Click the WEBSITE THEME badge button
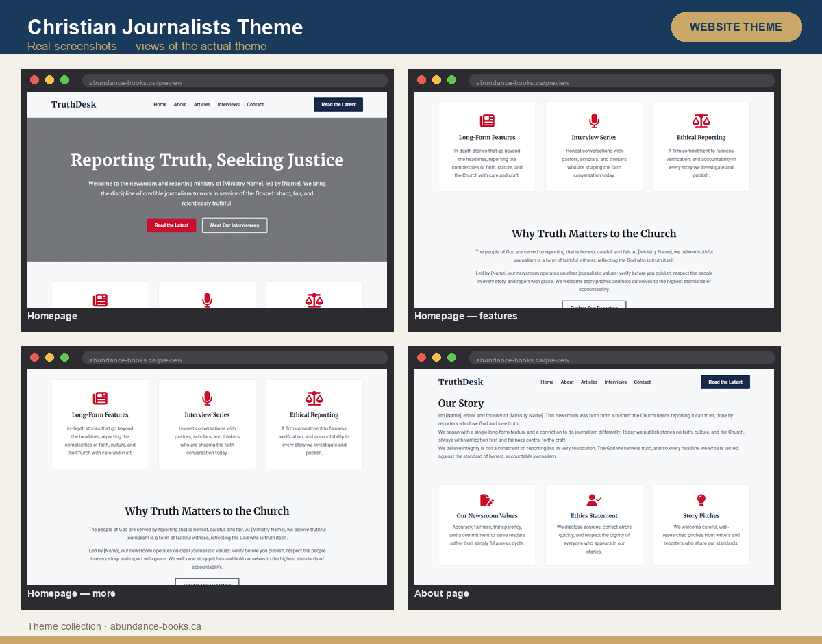Image resolution: width=822 pixels, height=644 pixels. pos(736,27)
